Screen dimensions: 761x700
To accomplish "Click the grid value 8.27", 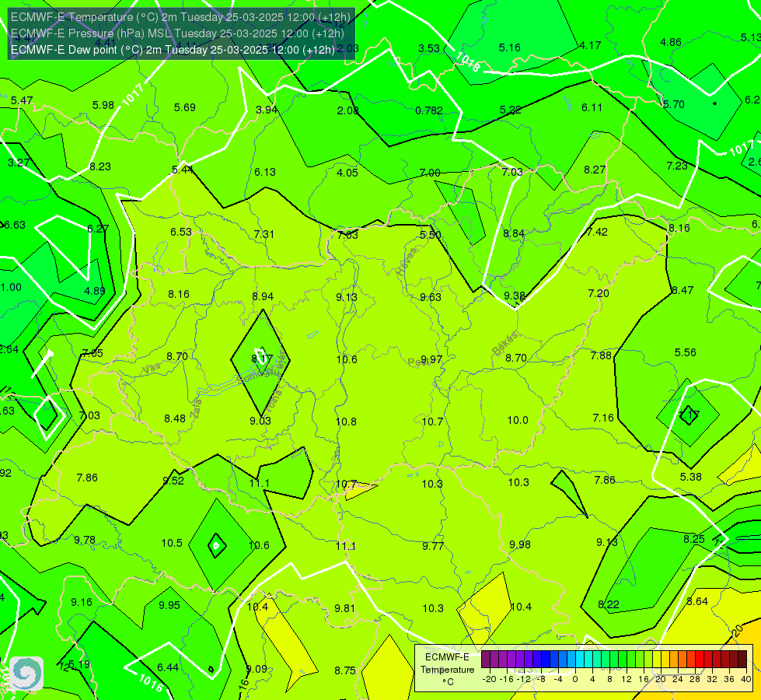I will (595, 170).
